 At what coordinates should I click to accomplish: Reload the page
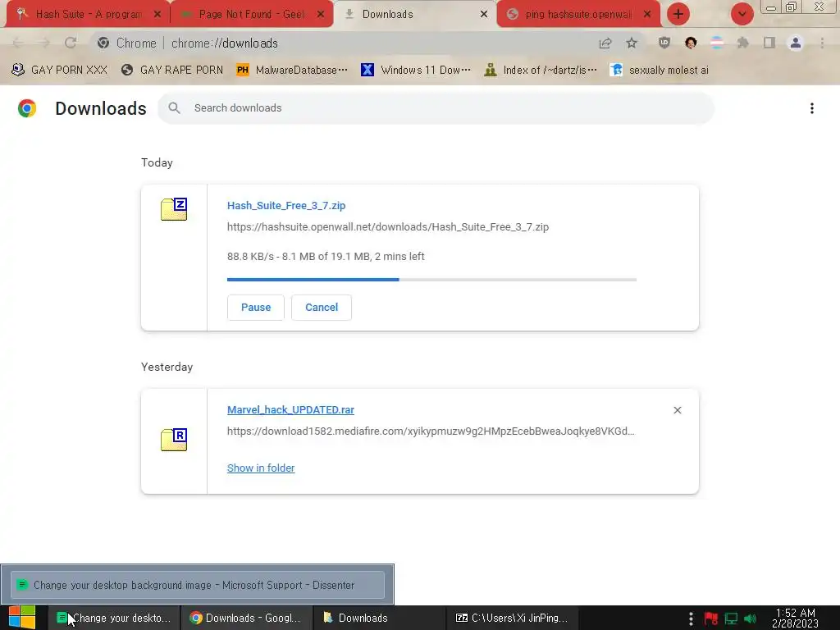pos(71,43)
